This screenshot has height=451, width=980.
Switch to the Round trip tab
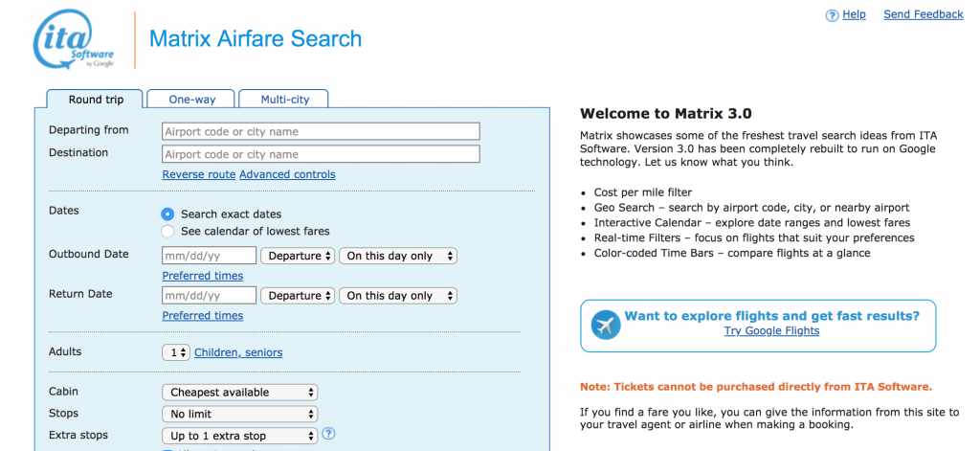(x=96, y=100)
